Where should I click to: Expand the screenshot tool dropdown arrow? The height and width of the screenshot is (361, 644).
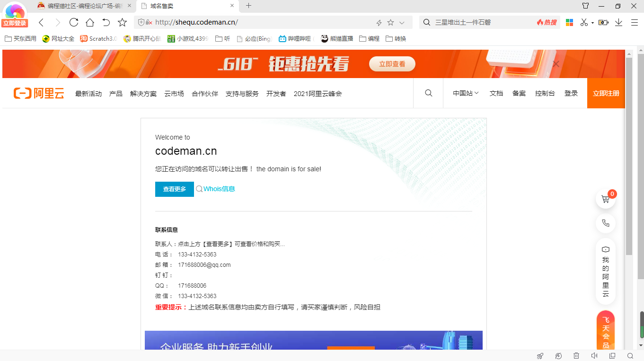pyautogui.click(x=592, y=23)
